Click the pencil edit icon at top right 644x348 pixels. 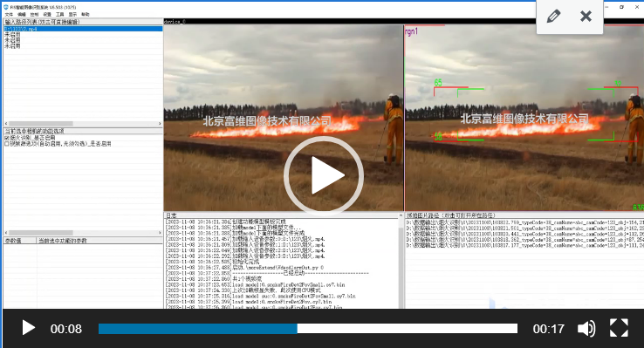click(553, 16)
